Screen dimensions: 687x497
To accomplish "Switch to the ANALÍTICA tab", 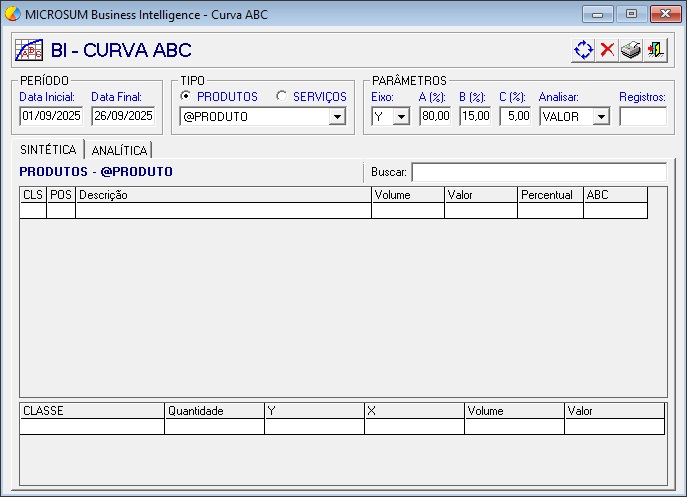I will click(120, 150).
